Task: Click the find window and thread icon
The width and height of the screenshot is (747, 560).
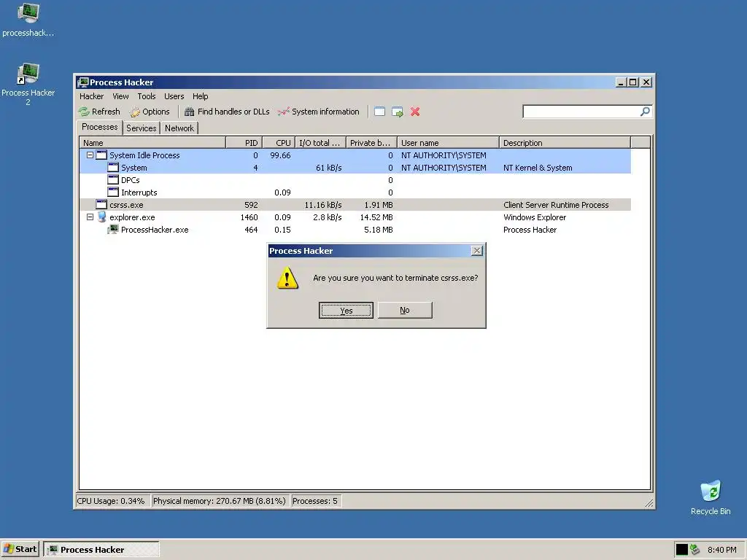Action: click(x=398, y=112)
